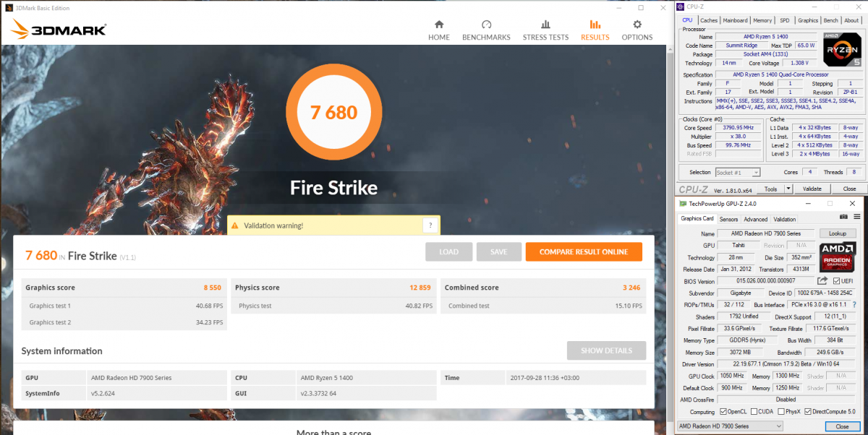Click the Graphics test 1 row

(124, 306)
